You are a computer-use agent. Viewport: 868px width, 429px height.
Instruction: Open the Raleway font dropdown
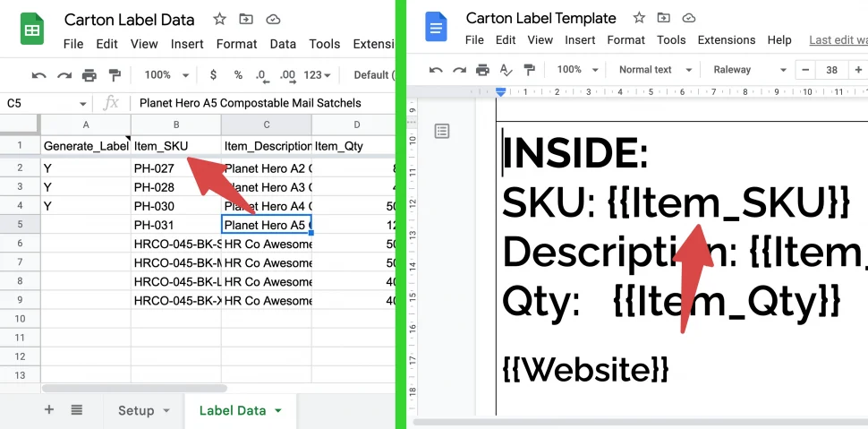745,70
